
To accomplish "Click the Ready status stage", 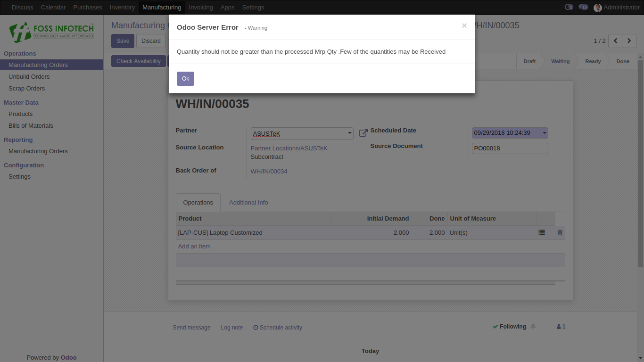I will pyautogui.click(x=593, y=61).
